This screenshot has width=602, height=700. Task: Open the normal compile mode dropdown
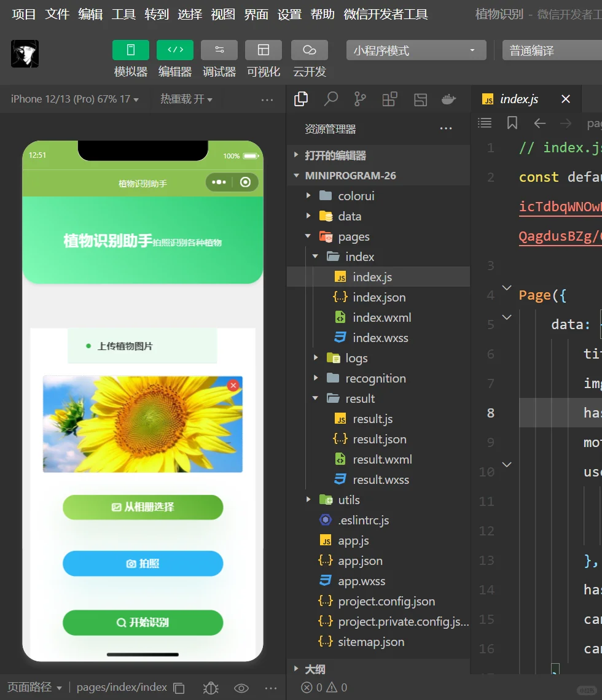[552, 50]
